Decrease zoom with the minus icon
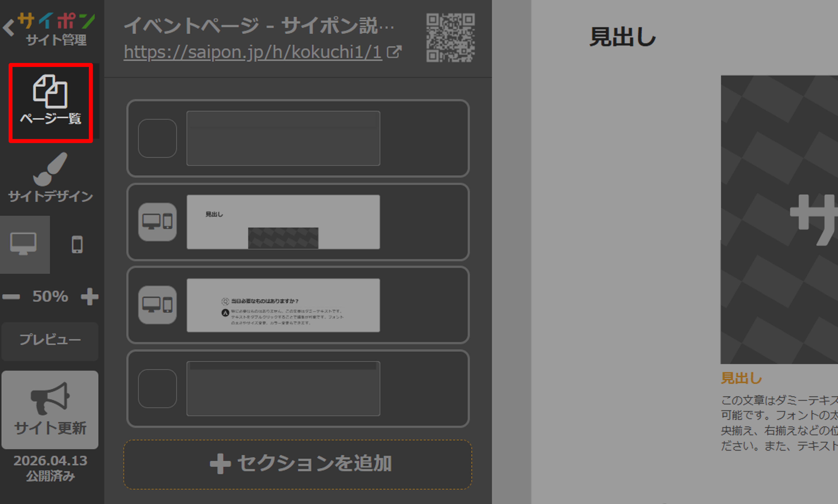 click(x=11, y=297)
